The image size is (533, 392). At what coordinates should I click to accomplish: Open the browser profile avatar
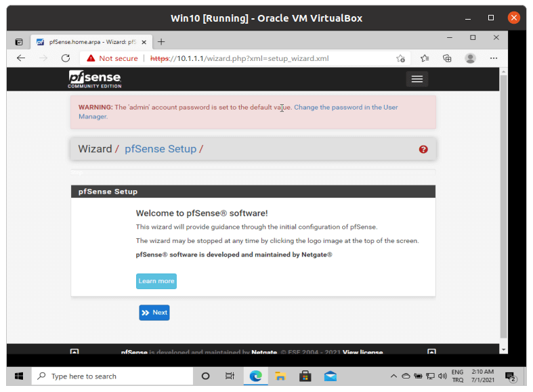pos(470,58)
